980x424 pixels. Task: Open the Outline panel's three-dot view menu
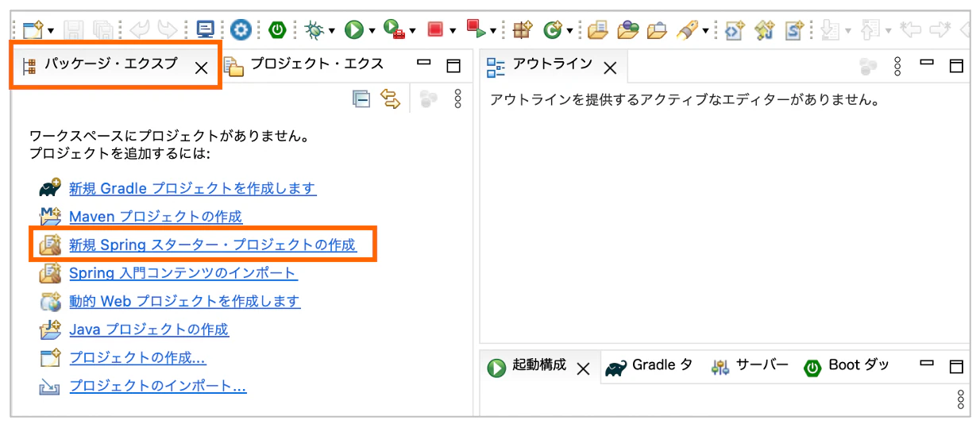point(898,66)
